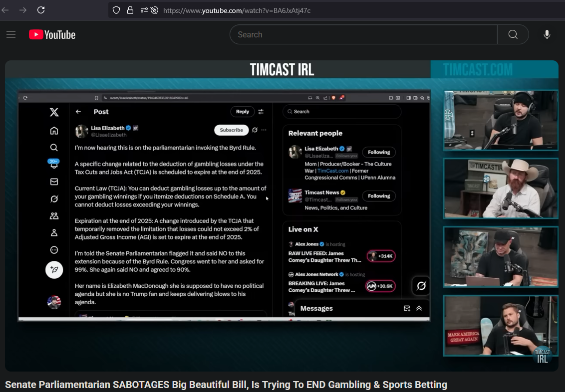The width and height of the screenshot is (565, 392).
Task: Open the Messages drawer header
Action: tap(362, 309)
